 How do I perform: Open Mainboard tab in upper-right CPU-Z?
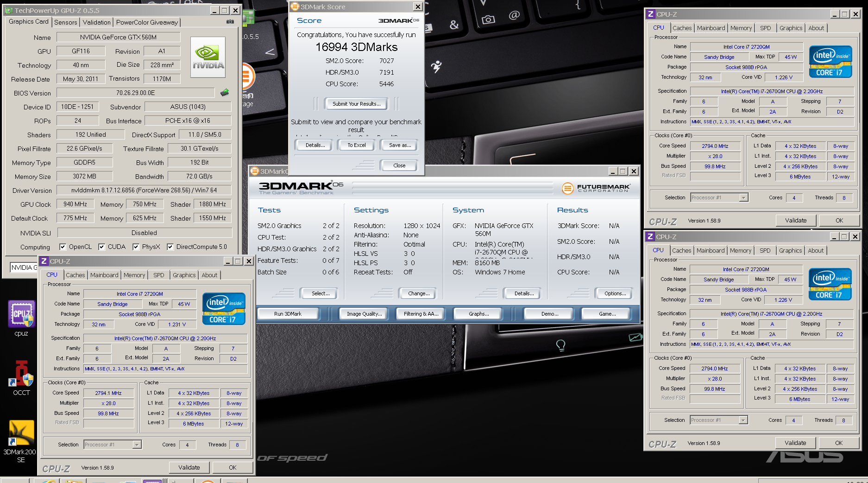[711, 28]
